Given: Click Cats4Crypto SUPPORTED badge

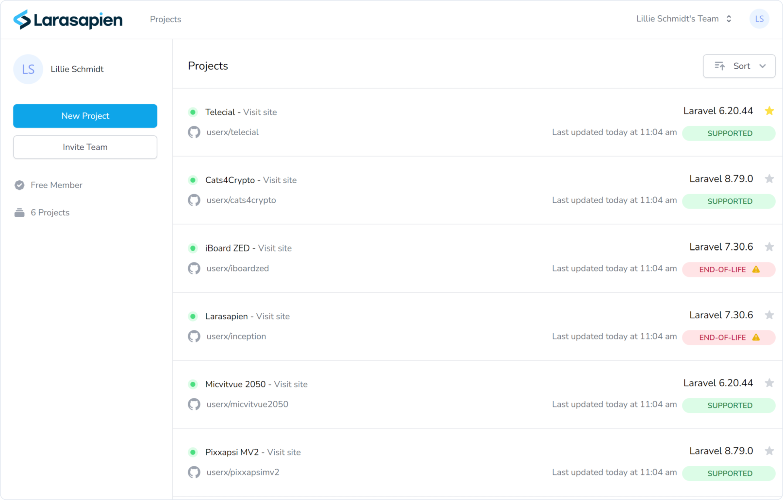Looking at the screenshot, I should click(729, 201).
